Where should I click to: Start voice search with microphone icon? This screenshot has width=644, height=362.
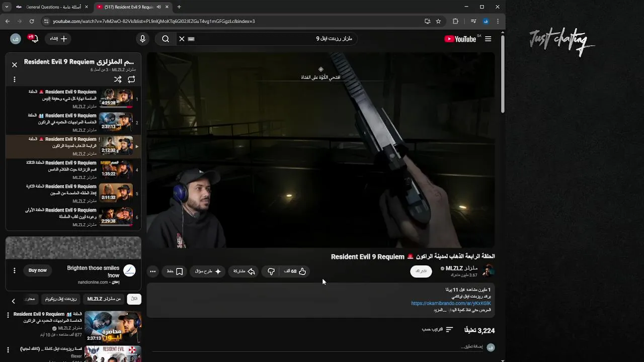point(142,39)
